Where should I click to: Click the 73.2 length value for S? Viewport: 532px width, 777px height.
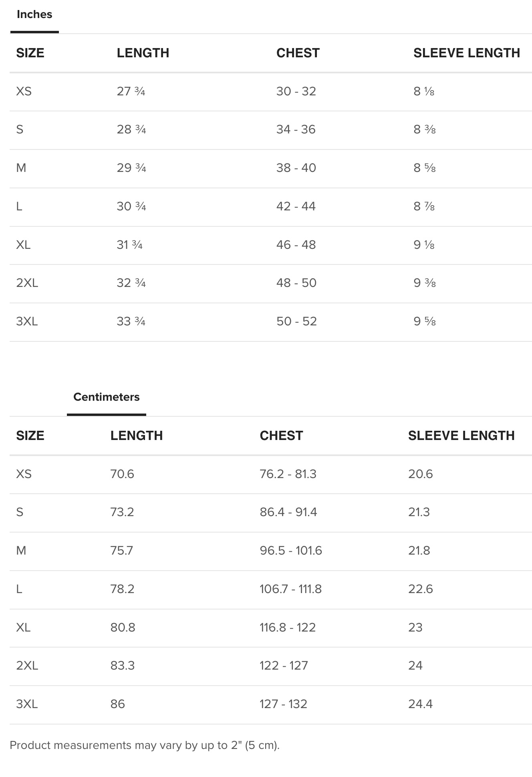[x=122, y=512]
